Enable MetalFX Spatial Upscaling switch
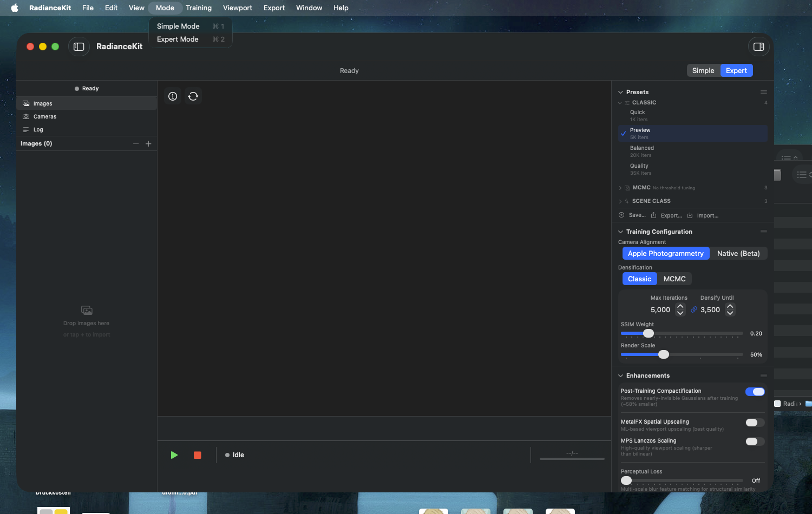812x514 pixels. tap(755, 423)
